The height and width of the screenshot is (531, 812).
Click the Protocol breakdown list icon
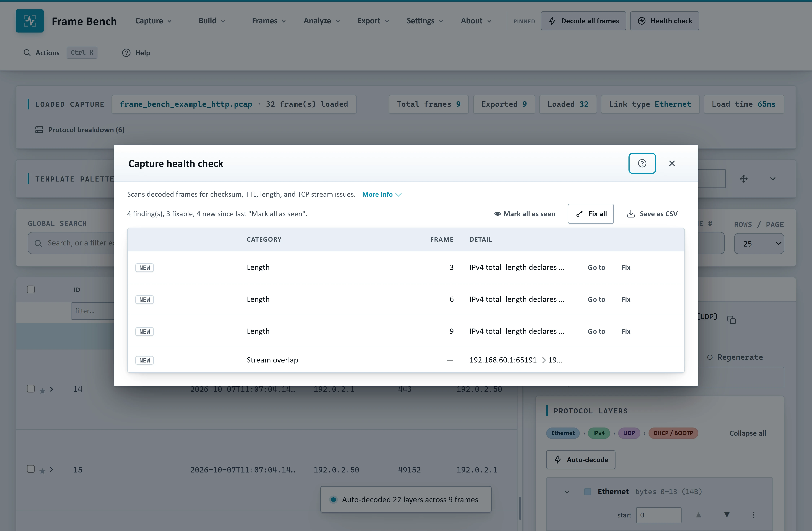click(x=39, y=130)
